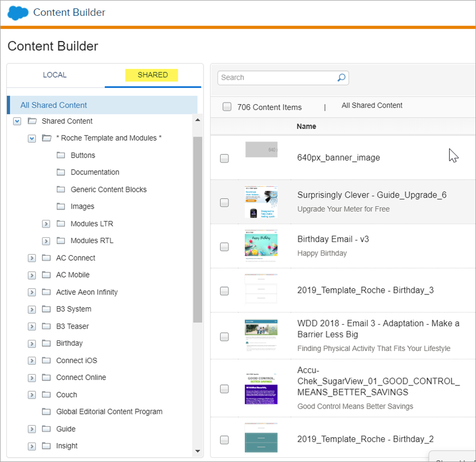476x462 pixels.
Task: Click the Shared Content folder icon
Action: 32,121
